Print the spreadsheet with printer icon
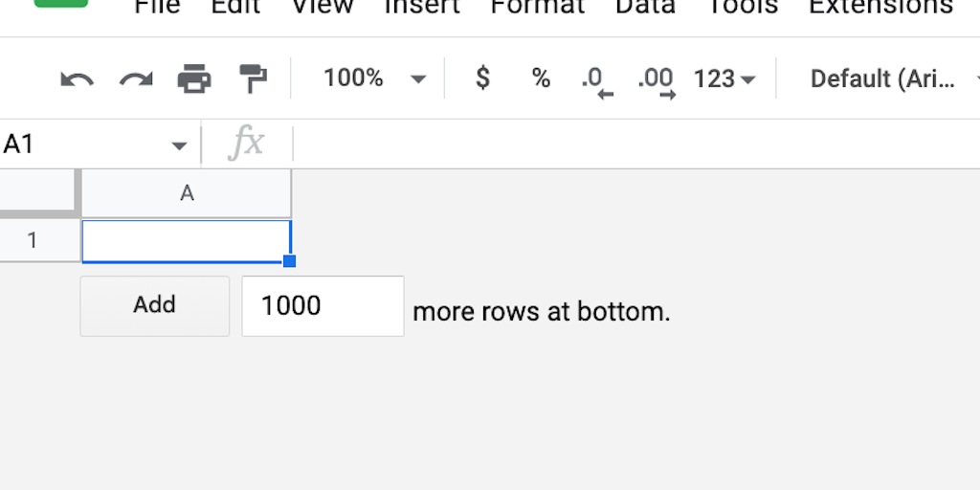The image size is (980, 490). click(x=194, y=79)
